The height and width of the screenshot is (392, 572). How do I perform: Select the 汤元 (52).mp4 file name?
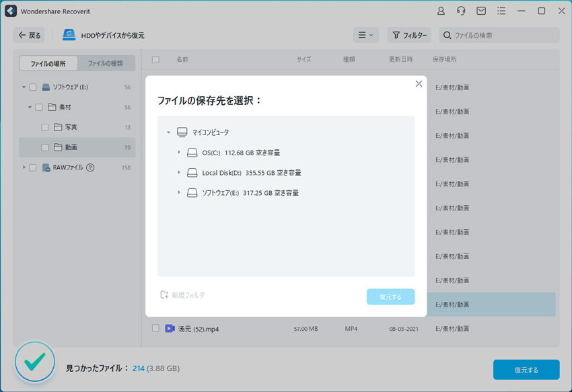pos(199,329)
